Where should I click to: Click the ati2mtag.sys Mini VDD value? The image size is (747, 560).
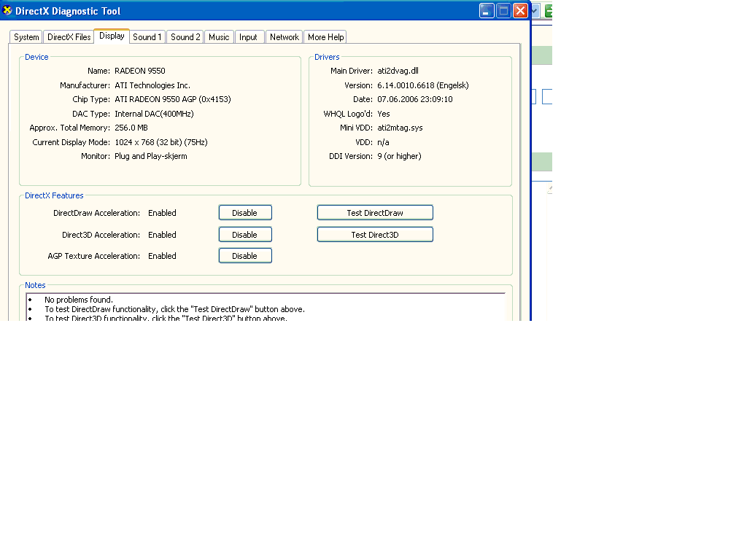point(400,128)
